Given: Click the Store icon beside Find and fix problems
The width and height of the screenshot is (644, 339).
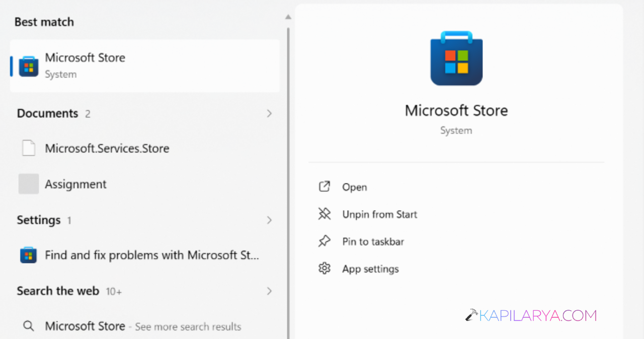Looking at the screenshot, I should coord(29,255).
